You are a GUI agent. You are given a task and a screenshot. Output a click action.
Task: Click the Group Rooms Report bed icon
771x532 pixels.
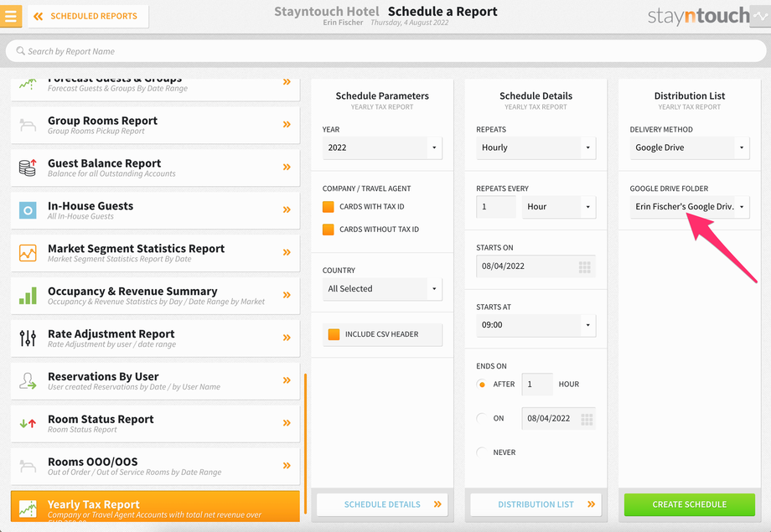(x=28, y=125)
